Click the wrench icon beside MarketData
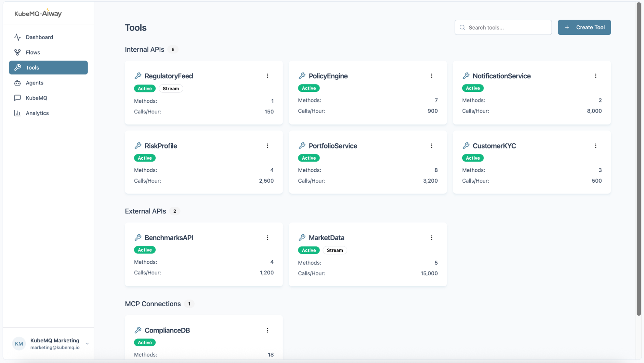The height and width of the screenshot is (363, 644). [302, 237]
